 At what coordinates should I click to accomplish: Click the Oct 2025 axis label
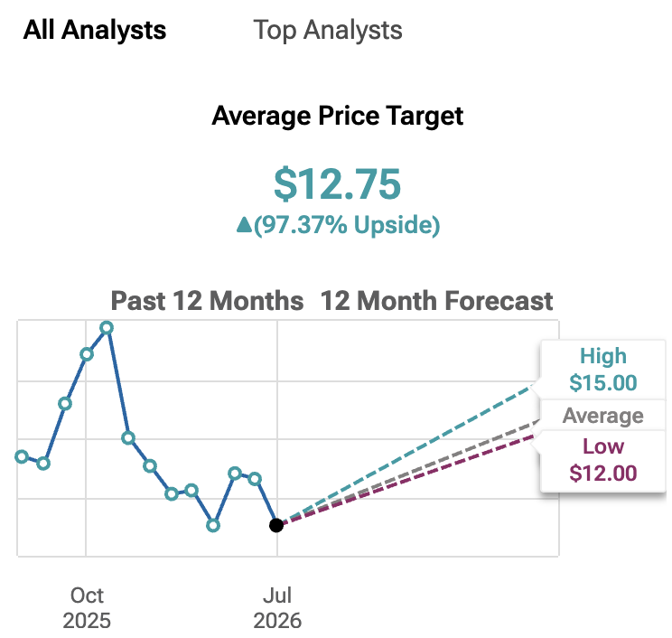(87, 608)
